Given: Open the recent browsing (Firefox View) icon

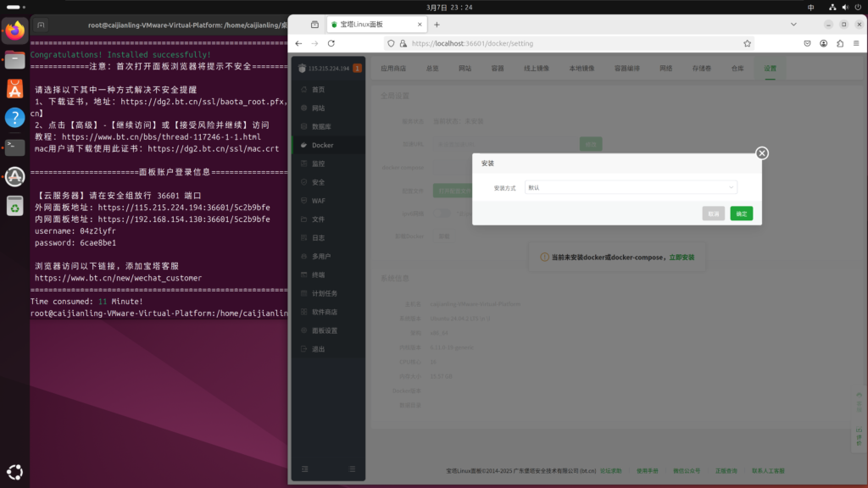Looking at the screenshot, I should point(314,25).
